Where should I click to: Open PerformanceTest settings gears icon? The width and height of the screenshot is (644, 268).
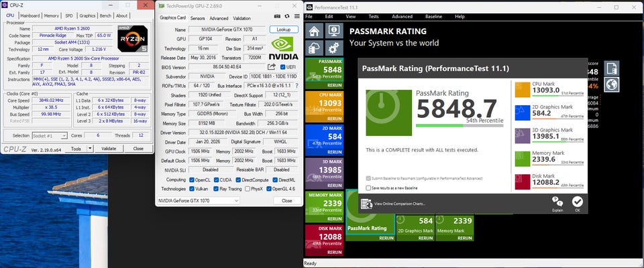click(x=334, y=48)
